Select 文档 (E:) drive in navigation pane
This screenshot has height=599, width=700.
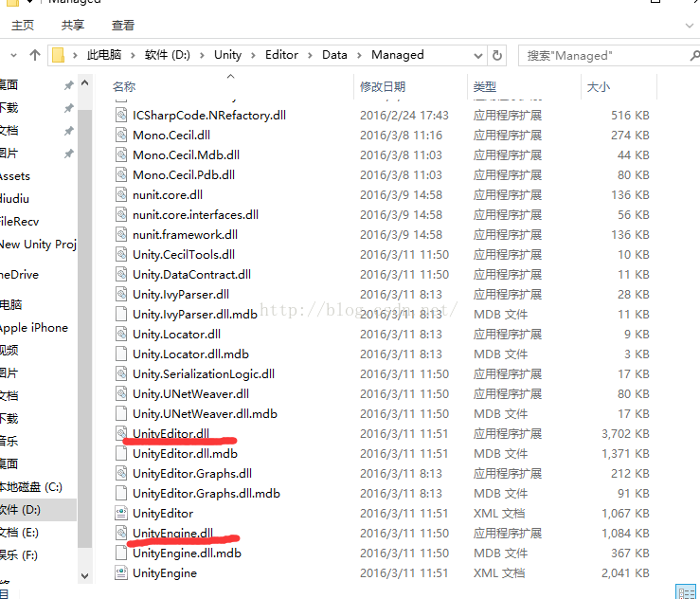(19, 533)
